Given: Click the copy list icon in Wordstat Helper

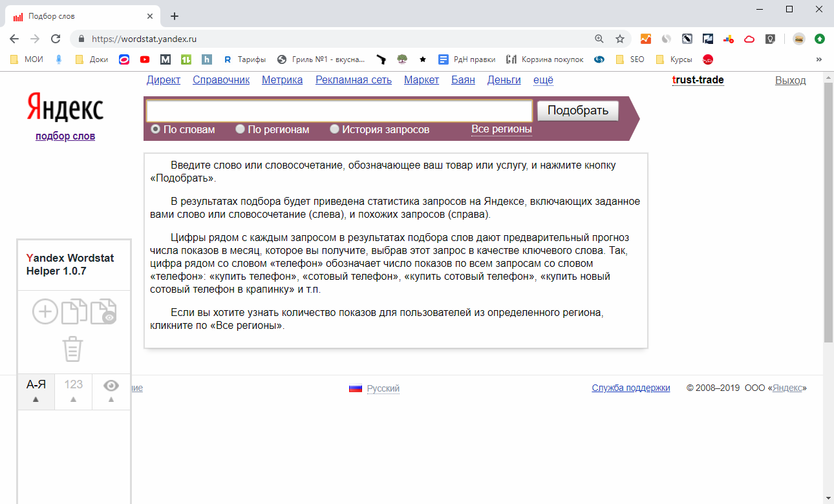Looking at the screenshot, I should (74, 311).
